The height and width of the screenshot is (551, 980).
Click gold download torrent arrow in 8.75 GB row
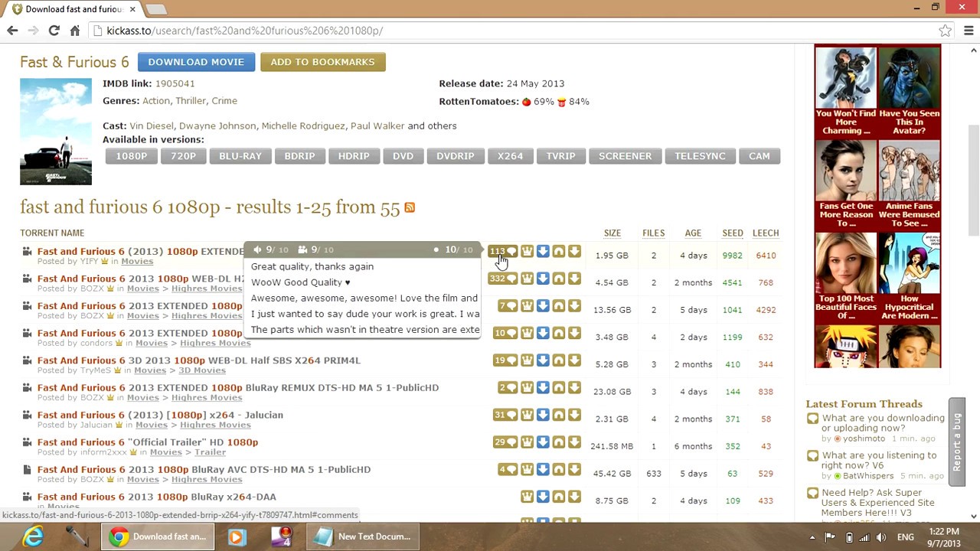point(574,497)
